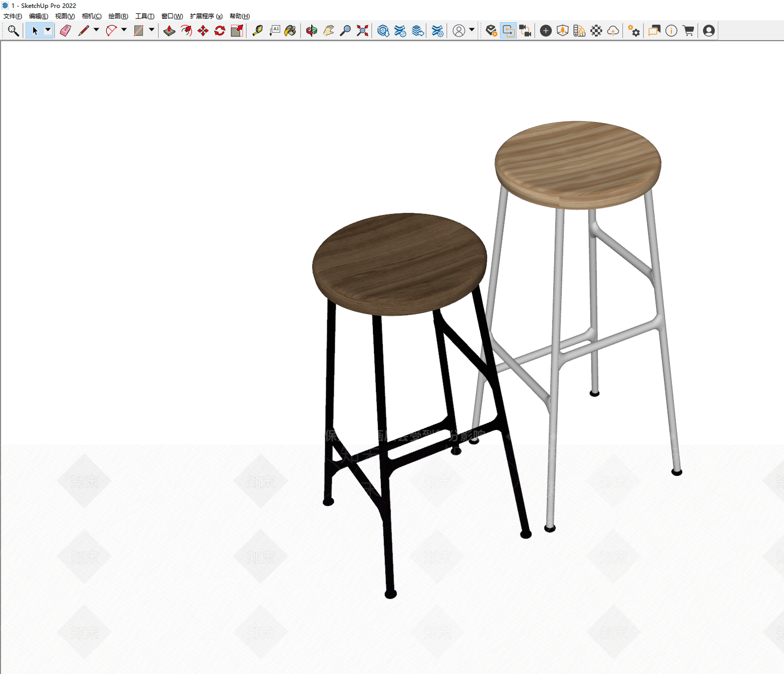Select the Text label tool

click(274, 31)
